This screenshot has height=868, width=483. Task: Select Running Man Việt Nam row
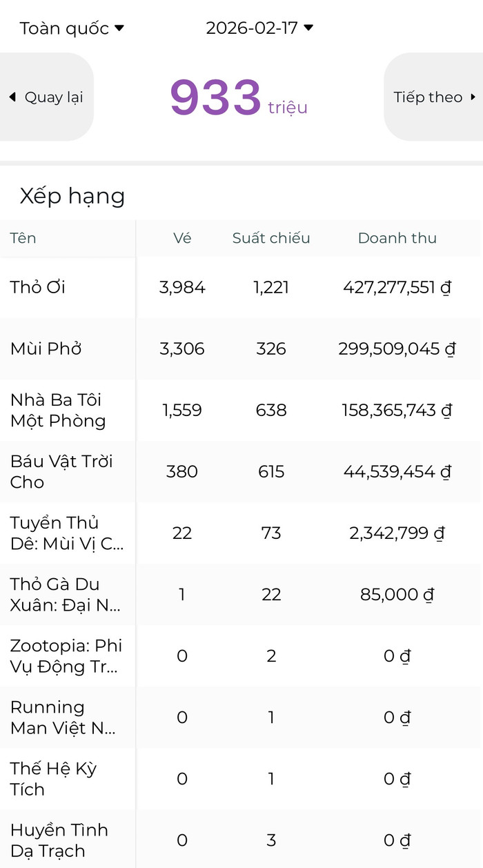[62, 717]
